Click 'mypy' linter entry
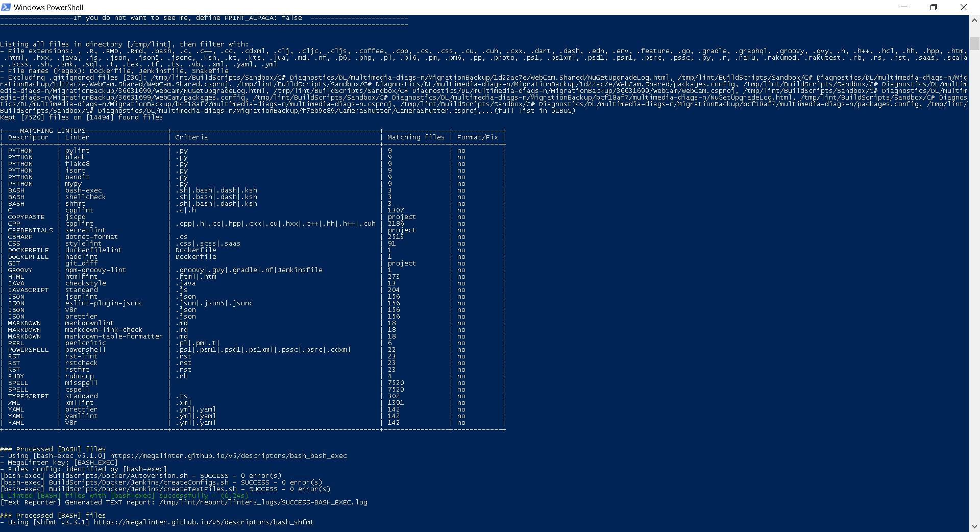The image size is (980, 532). pyautogui.click(x=73, y=184)
